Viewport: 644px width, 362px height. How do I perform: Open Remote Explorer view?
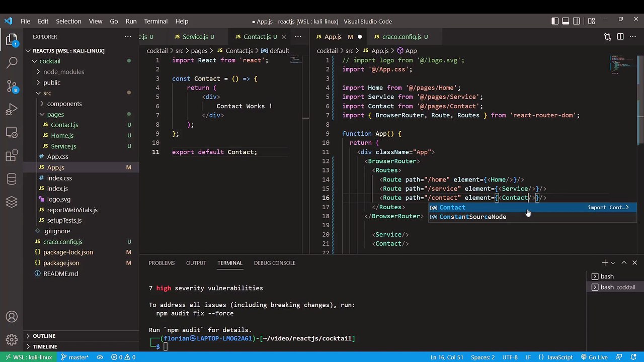pos(12,133)
